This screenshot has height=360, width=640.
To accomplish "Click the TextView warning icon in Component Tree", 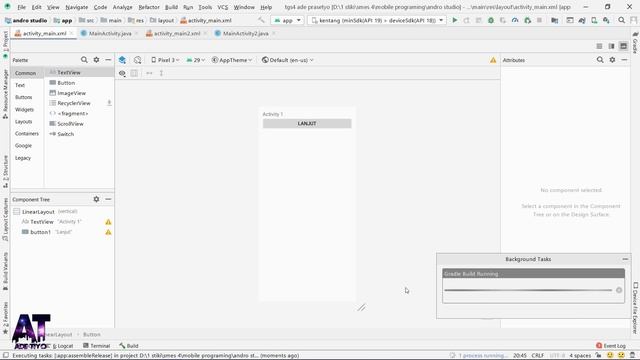I will click(108, 222).
